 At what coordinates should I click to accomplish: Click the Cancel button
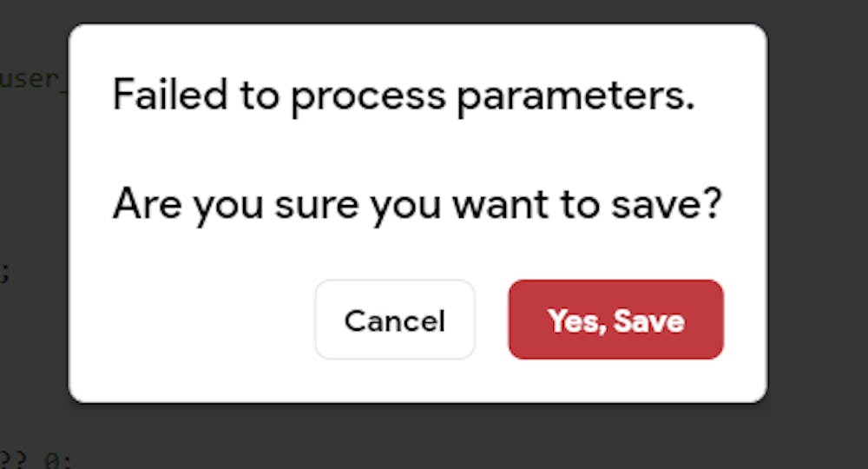pyautogui.click(x=394, y=320)
